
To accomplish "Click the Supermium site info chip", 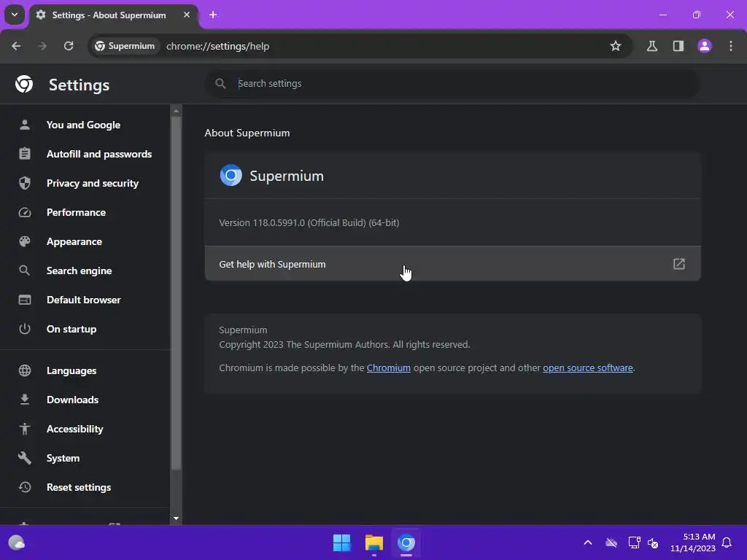I will 125,46.
